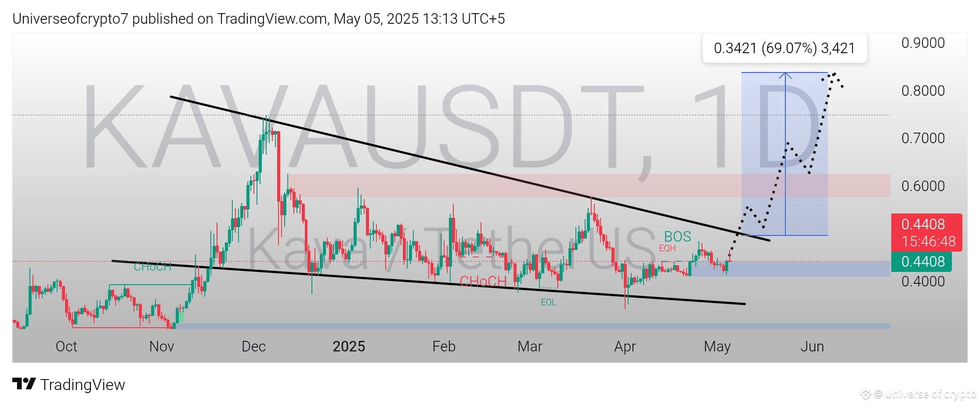The height and width of the screenshot is (405, 980).
Task: Click the EQL marker below the lows
Action: tap(549, 302)
